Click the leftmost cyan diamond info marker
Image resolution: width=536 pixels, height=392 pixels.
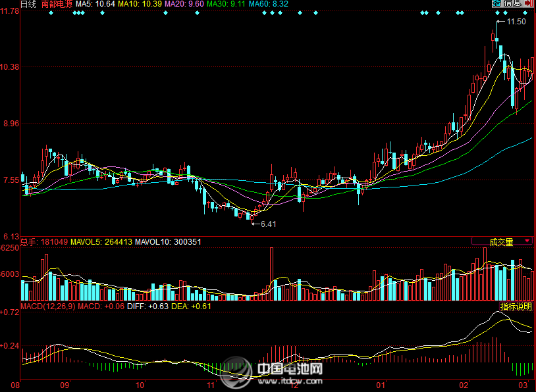coord(50,13)
